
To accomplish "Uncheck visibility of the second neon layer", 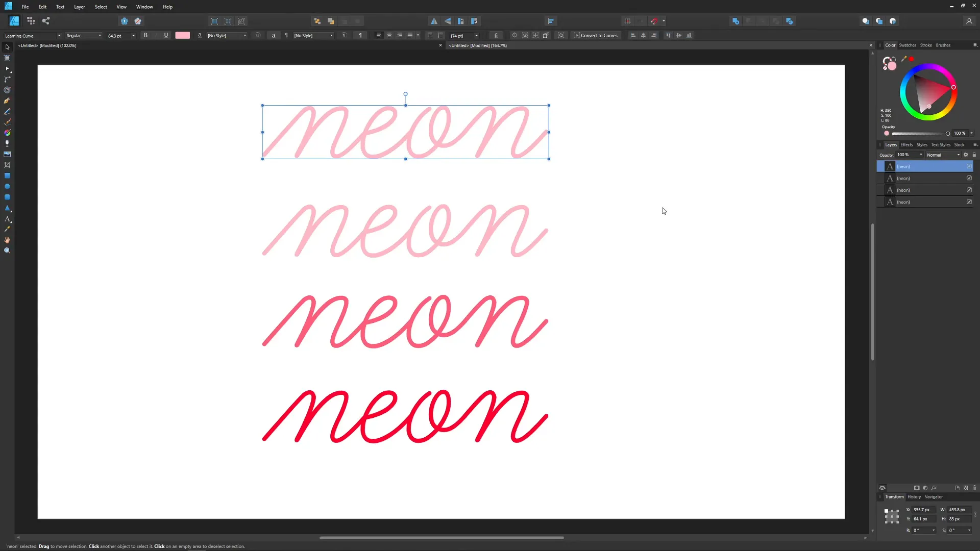I will coord(969,178).
